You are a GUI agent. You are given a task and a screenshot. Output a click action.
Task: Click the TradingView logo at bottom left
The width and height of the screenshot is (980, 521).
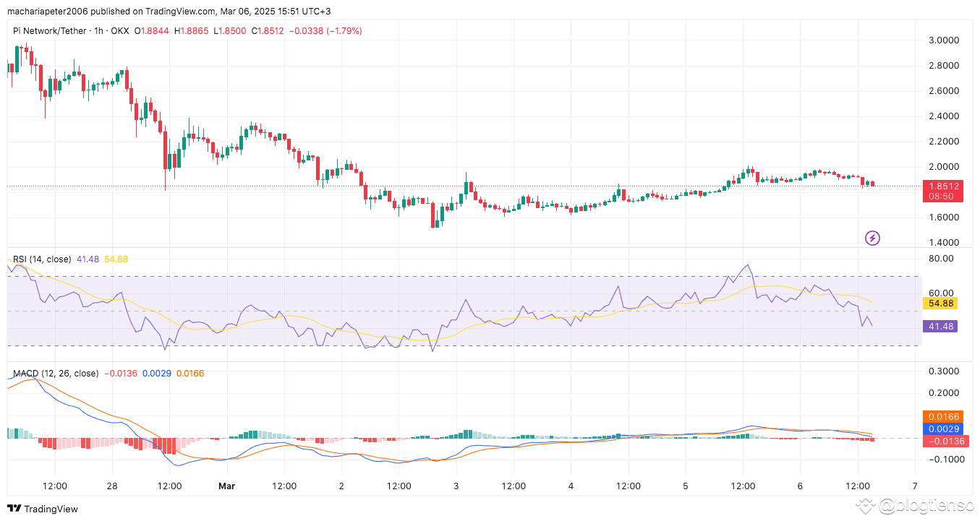43,509
